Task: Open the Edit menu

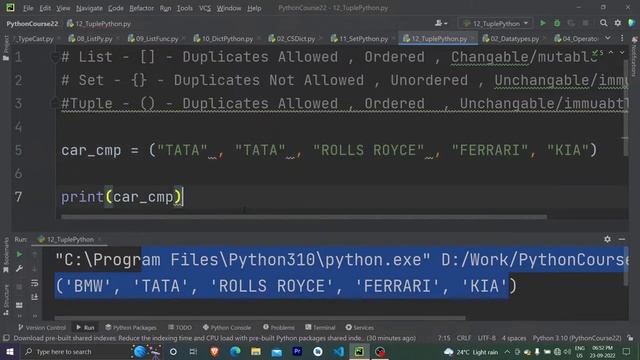Action: [x=45, y=8]
